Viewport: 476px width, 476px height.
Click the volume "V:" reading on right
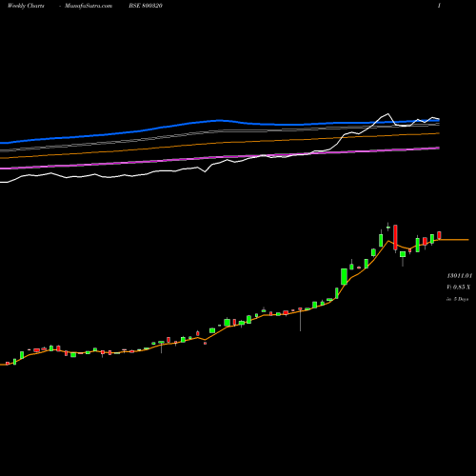pos(458,288)
